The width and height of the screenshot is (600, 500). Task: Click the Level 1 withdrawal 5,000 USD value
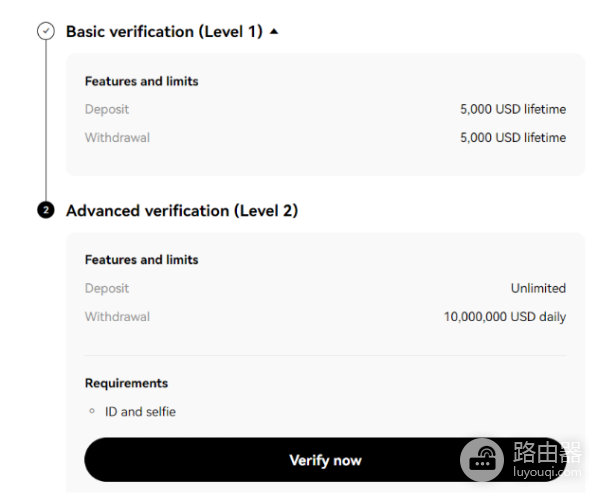point(512,138)
